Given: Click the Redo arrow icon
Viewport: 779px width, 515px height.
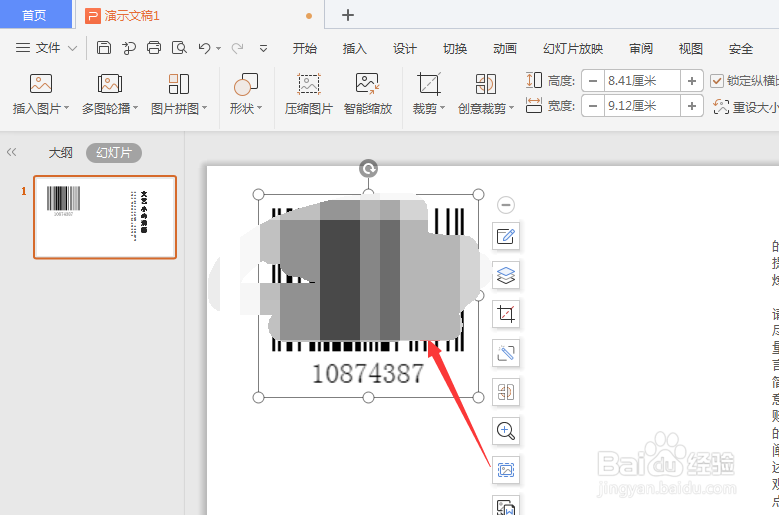Looking at the screenshot, I should [237, 48].
